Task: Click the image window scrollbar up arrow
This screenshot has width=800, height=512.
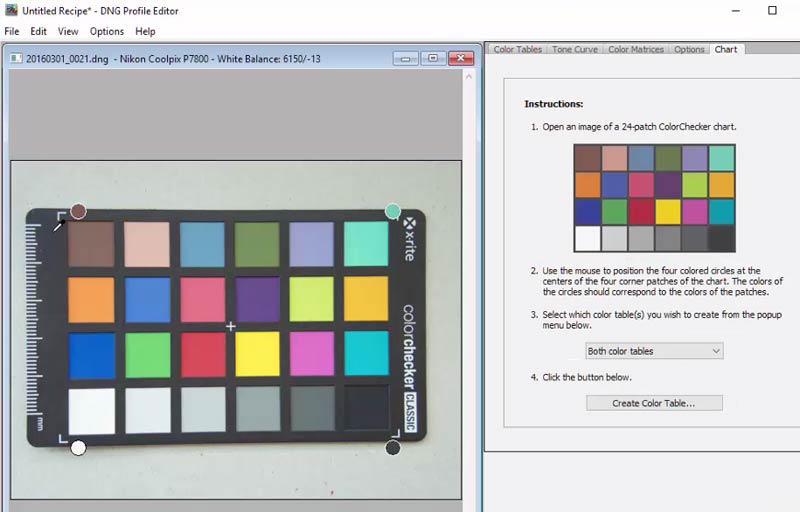Action: pos(469,76)
